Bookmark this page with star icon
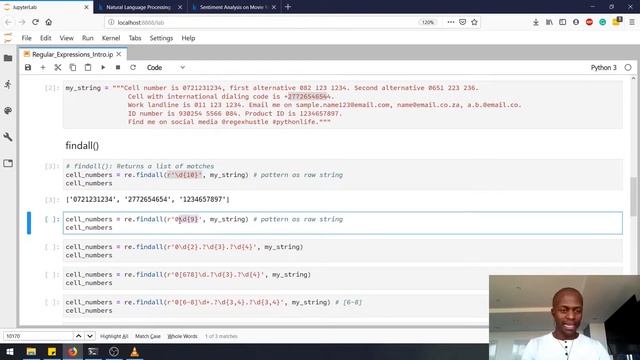640x360 pixels. 474,22
